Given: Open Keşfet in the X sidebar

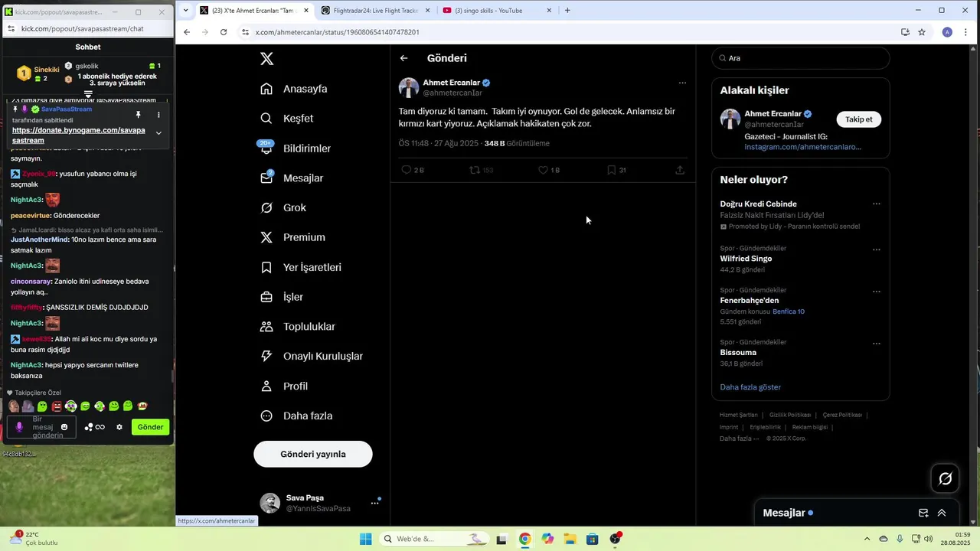Looking at the screenshot, I should click(287, 119).
